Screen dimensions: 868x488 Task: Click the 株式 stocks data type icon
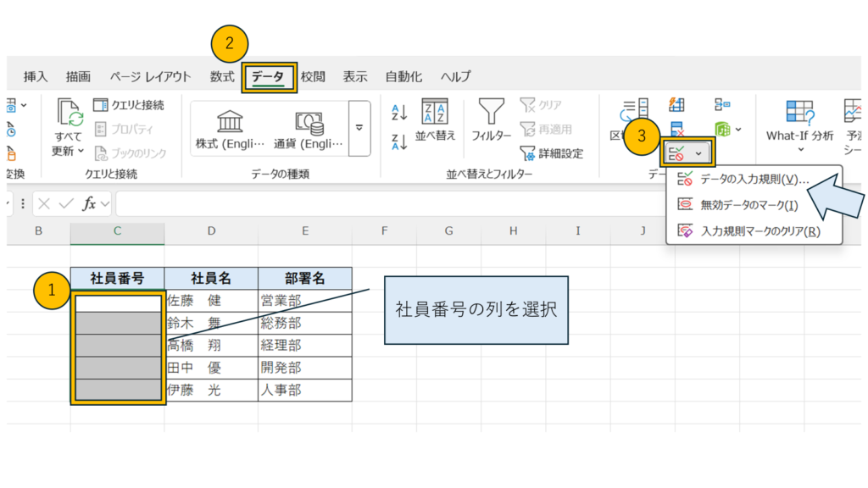[230, 127]
